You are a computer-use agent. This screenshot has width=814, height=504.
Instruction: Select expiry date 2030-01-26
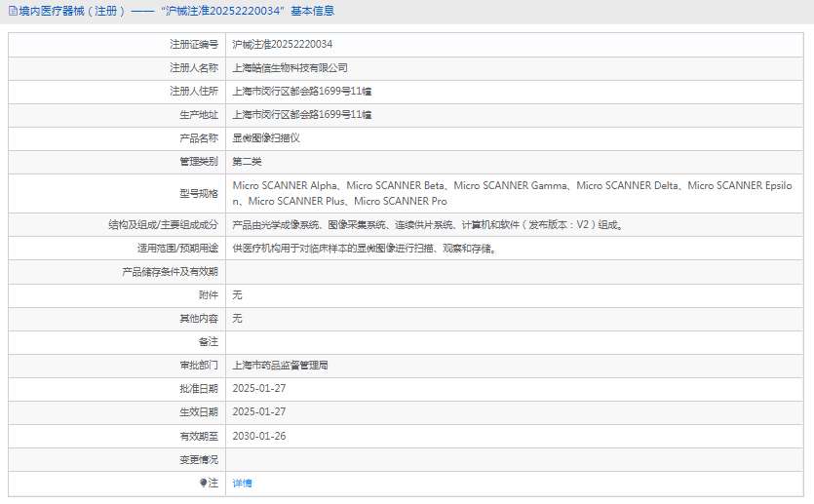[x=259, y=437]
